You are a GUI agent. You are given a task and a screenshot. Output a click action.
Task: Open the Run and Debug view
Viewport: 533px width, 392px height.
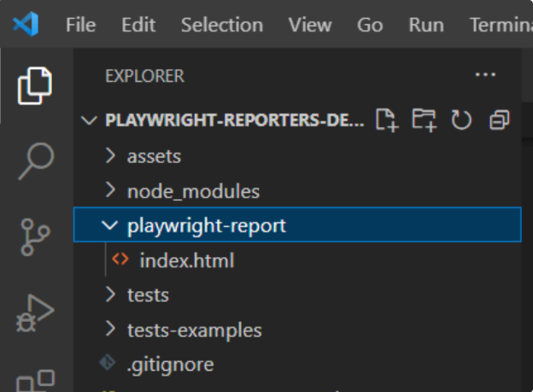(x=35, y=313)
